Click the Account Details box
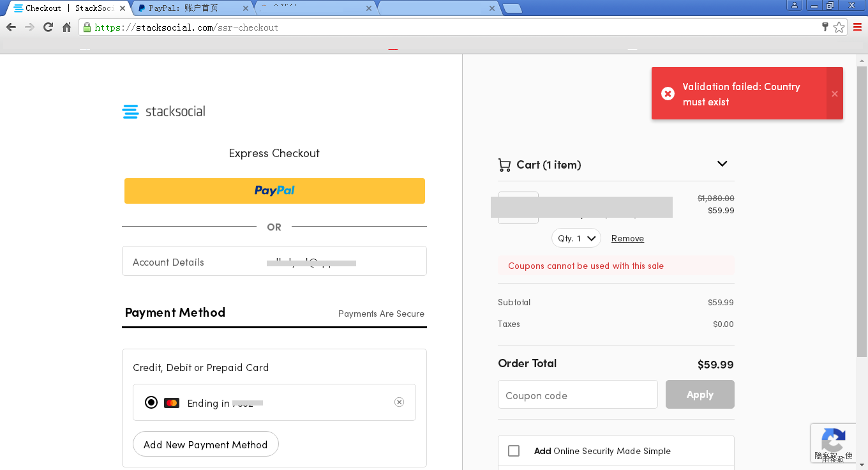Screen dimensions: 868x470 click(274, 261)
